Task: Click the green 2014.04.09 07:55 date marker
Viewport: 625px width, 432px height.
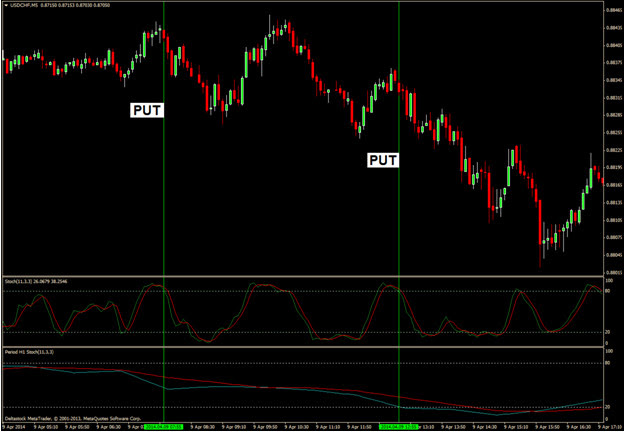Action: tap(164, 426)
